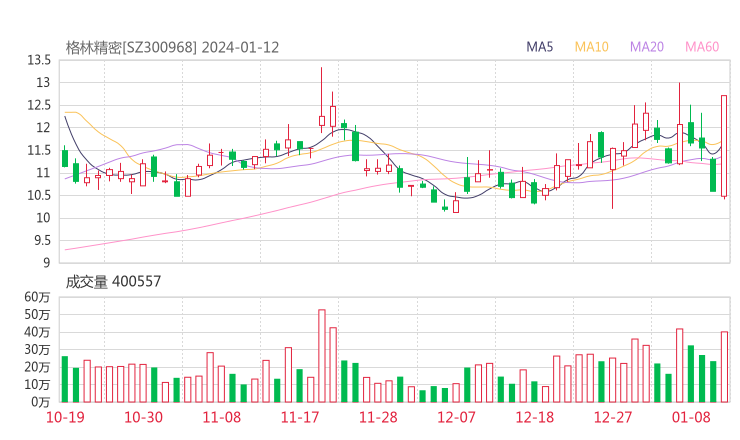Click the 成交量 400557 volume label
The image size is (740, 440).
pyautogui.click(x=113, y=282)
